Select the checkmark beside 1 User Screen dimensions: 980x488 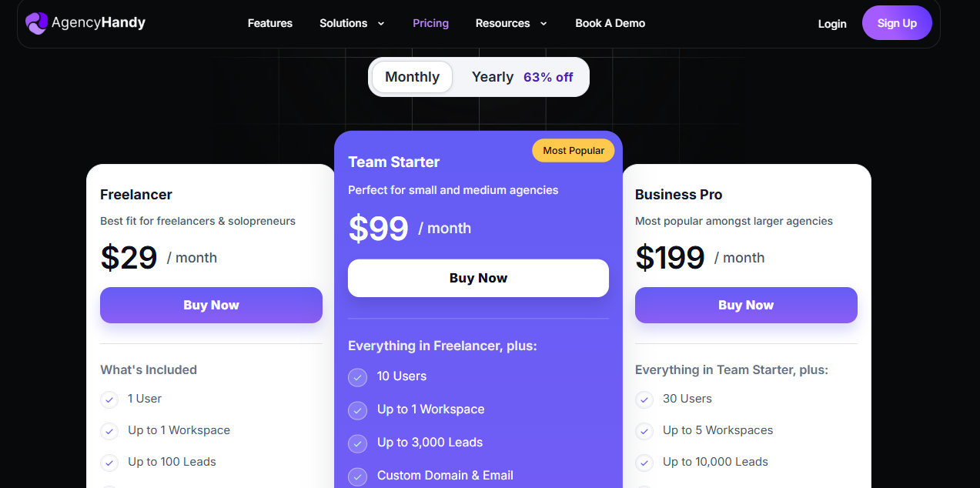109,399
